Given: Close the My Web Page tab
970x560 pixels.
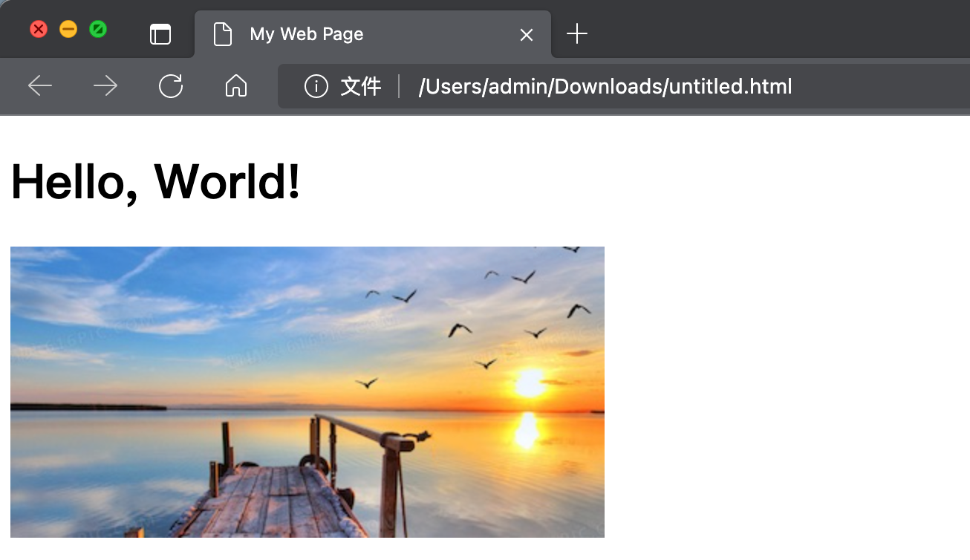Looking at the screenshot, I should click(527, 35).
